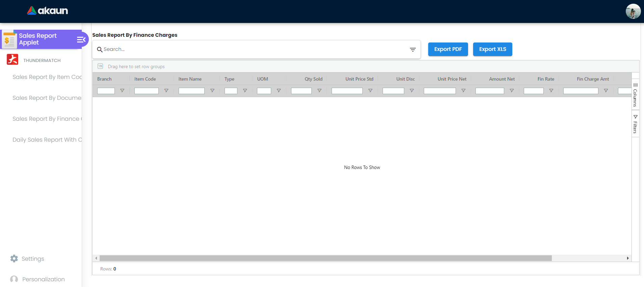Open the user profile avatar

633,11
